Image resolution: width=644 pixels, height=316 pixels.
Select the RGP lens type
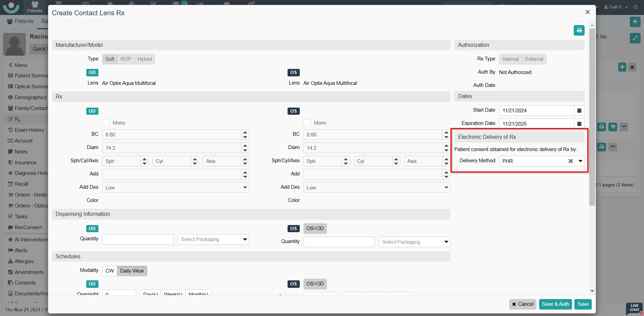click(x=126, y=59)
